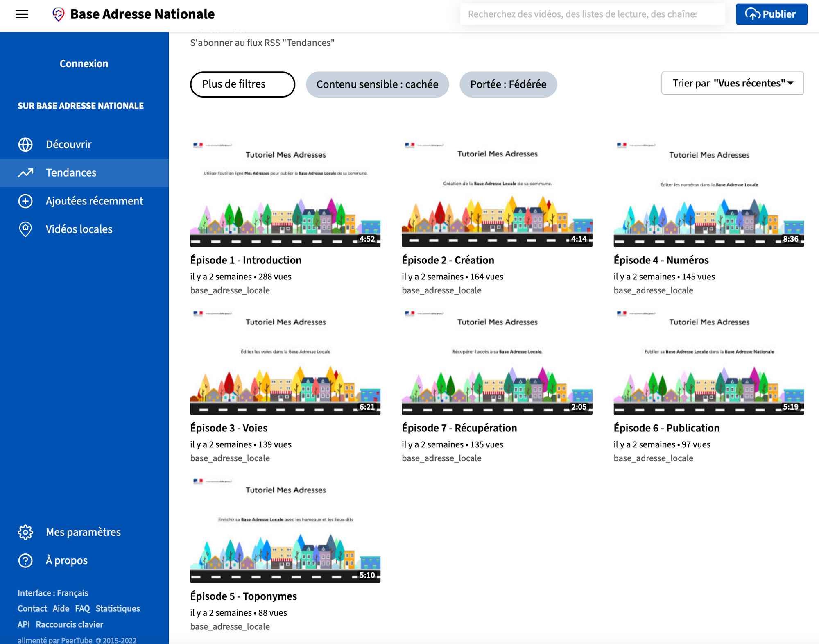The width and height of the screenshot is (819, 644).
Task: Click the 288 vues text under Épisode 1
Action: click(275, 277)
